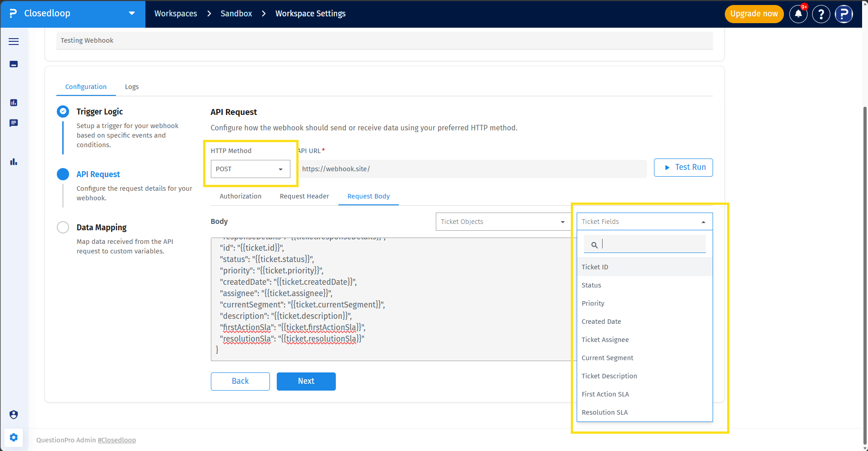This screenshot has width=868, height=451.
Task: Open the API Request step title
Action: pos(98,174)
